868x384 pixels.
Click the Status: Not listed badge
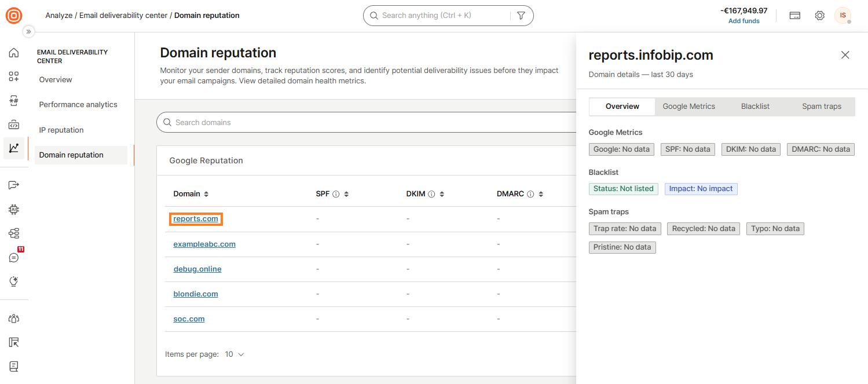point(623,189)
